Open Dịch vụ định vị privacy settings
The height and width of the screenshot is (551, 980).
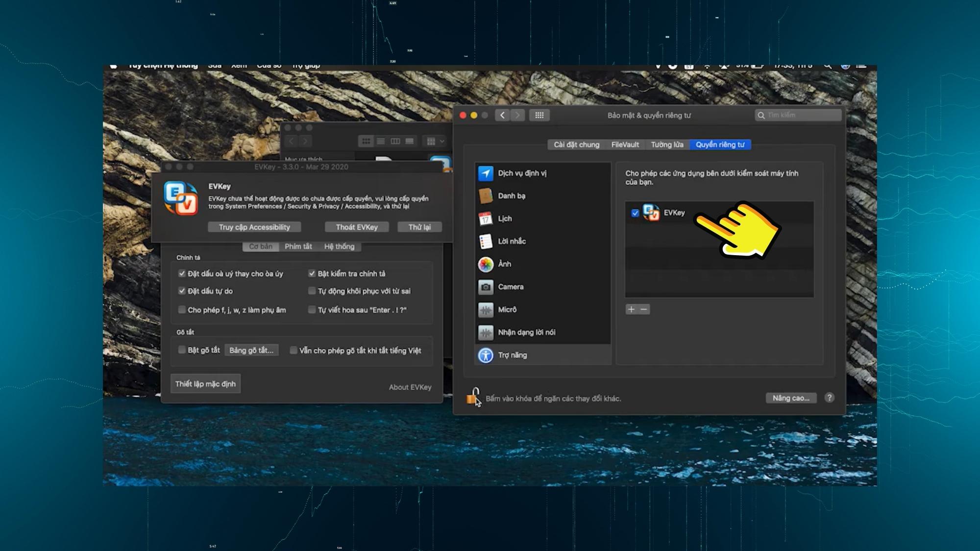pos(521,173)
